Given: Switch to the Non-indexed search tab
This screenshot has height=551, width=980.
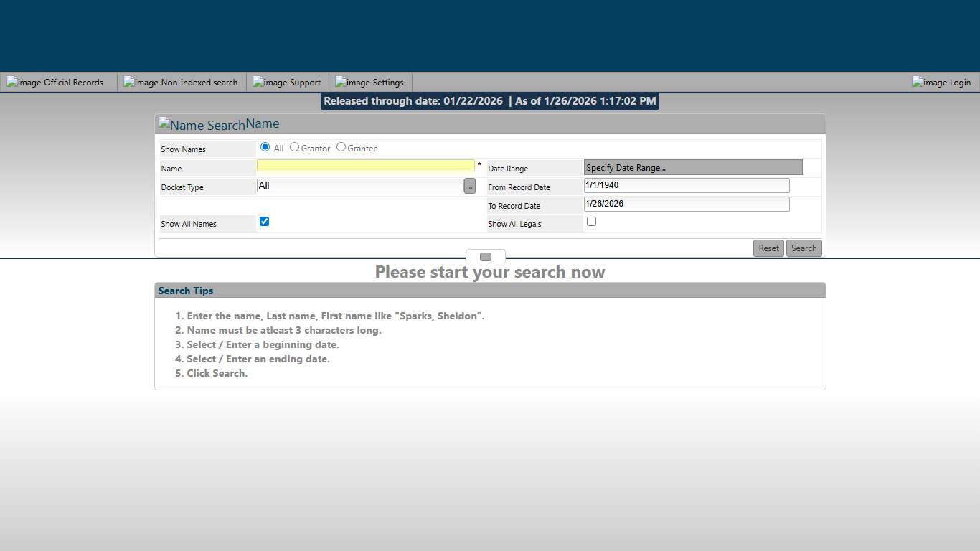Looking at the screenshot, I should point(179,82).
